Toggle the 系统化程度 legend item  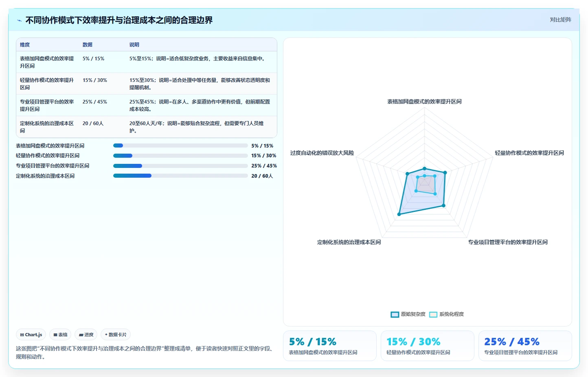click(x=447, y=314)
